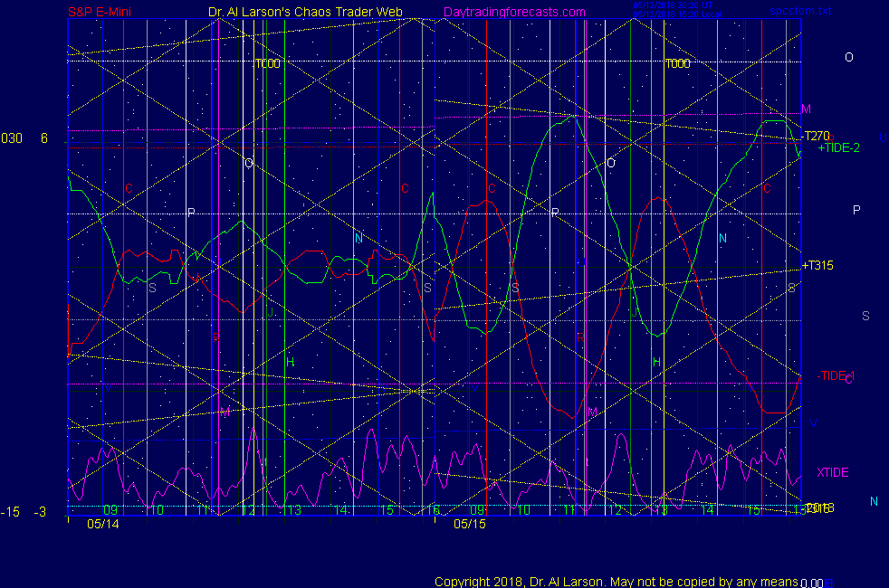Select the '05/14' date label on the axis
889x588 pixels.
click(x=102, y=524)
